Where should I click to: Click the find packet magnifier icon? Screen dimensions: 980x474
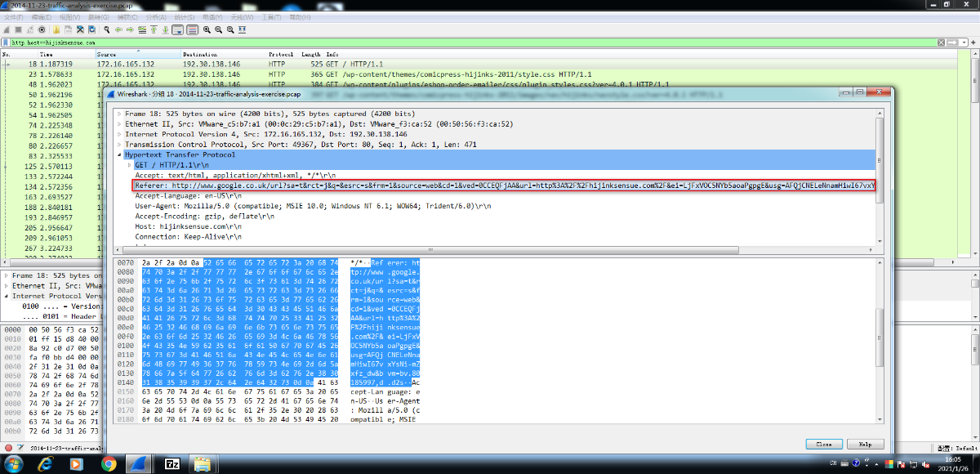(x=107, y=29)
